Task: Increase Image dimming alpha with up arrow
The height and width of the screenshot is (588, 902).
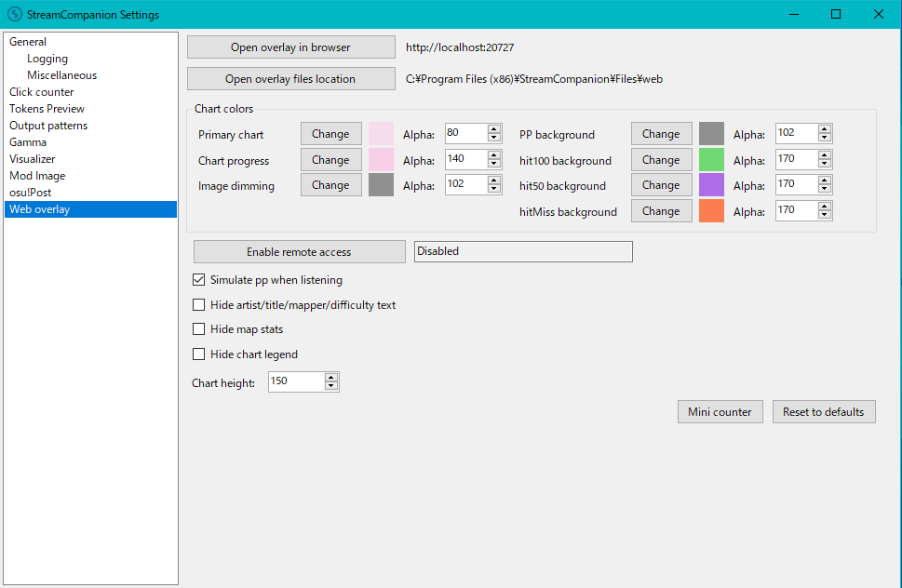Action: 494,180
